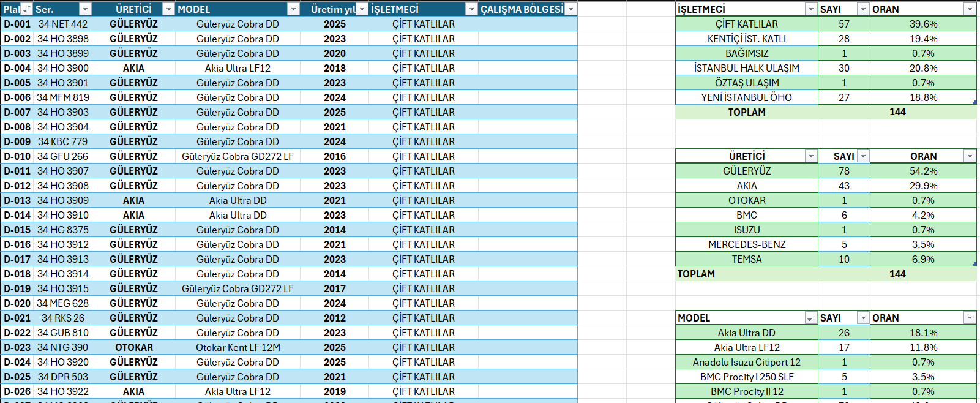Select the MERCEDES-BENZ cell in the manufacturer summary
Screen dimensions: 980x403
746,244
